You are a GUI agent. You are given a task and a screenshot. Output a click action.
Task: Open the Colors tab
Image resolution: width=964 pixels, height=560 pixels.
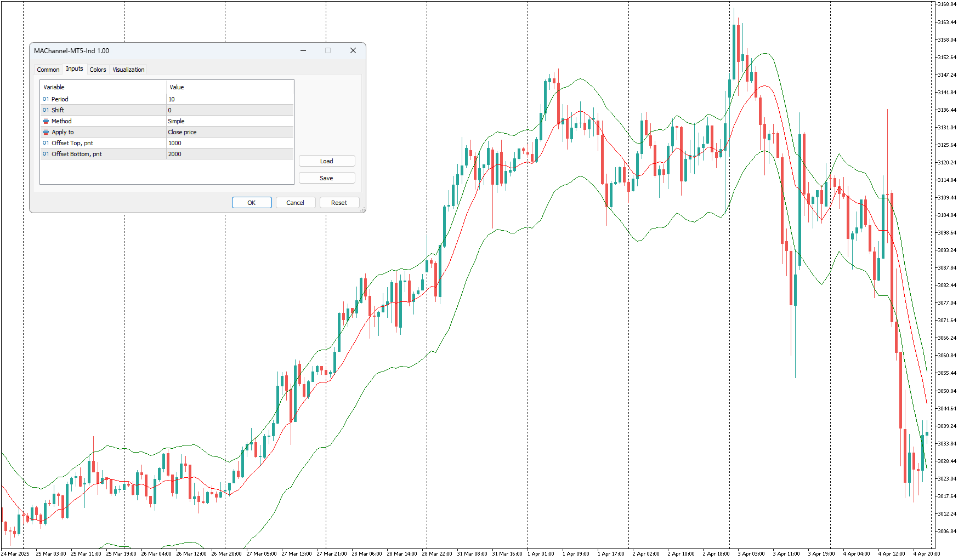click(98, 70)
